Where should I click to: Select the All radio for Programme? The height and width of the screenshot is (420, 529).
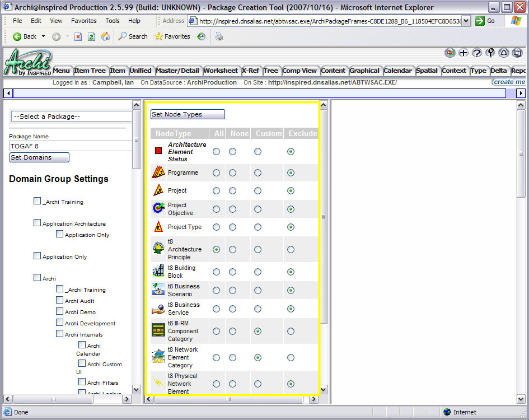pos(217,173)
